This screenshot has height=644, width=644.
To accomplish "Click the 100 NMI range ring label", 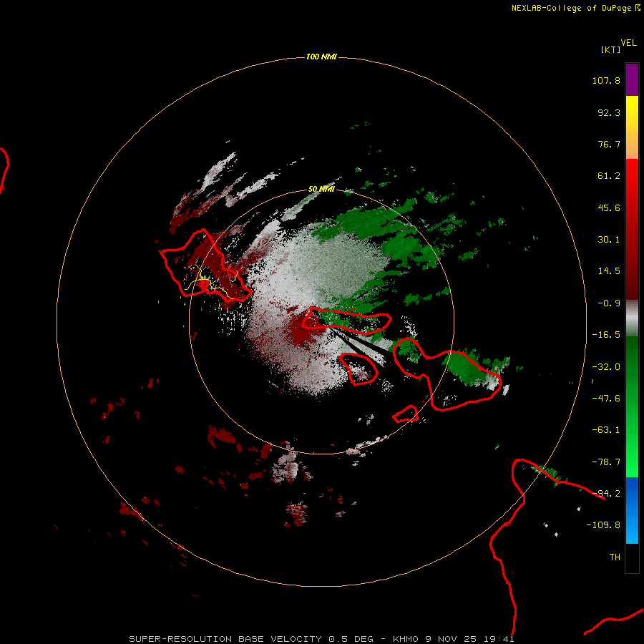I will 321,57.
